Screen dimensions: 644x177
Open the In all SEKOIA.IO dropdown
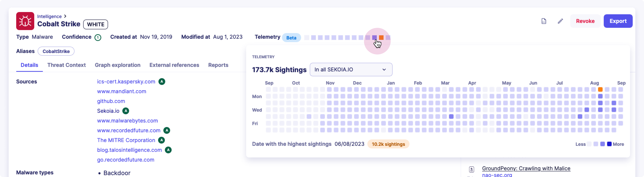point(351,70)
